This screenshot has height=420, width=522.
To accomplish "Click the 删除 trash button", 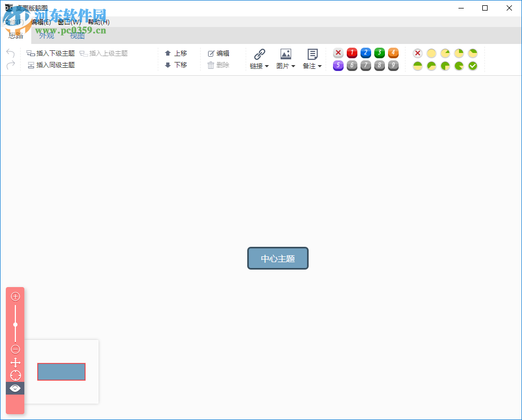I will coord(219,65).
